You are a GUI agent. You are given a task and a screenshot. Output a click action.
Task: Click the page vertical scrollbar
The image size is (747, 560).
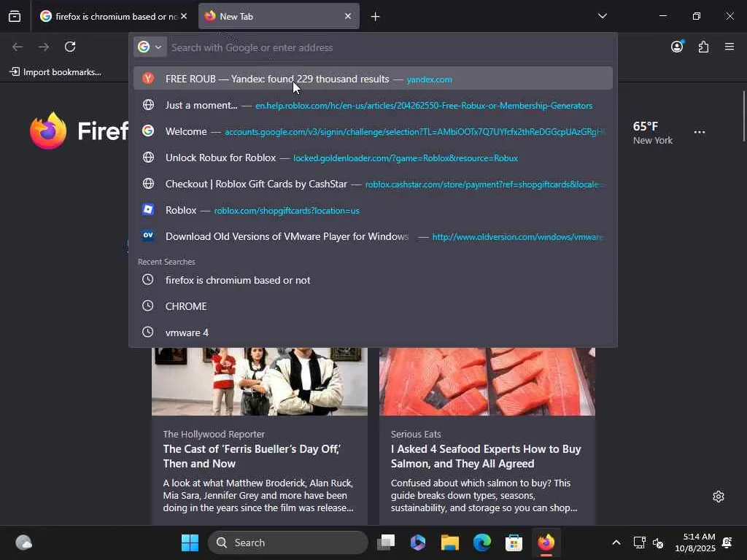coord(743,117)
